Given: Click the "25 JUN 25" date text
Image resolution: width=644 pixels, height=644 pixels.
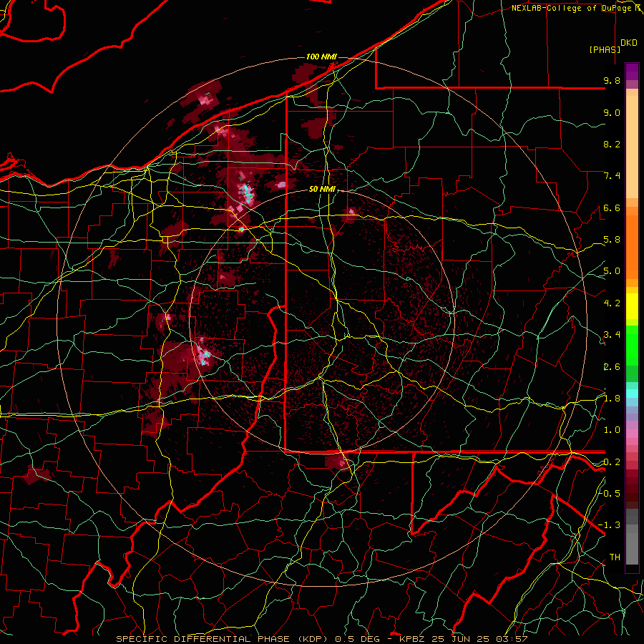Looking at the screenshot, I should click(x=459, y=639).
